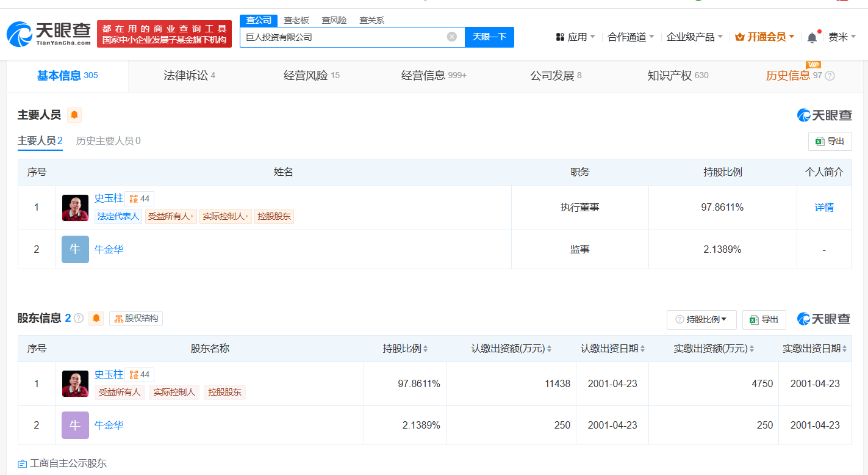This screenshot has height=475, width=868.
Task: Open the notifications bell
Action: pos(812,37)
